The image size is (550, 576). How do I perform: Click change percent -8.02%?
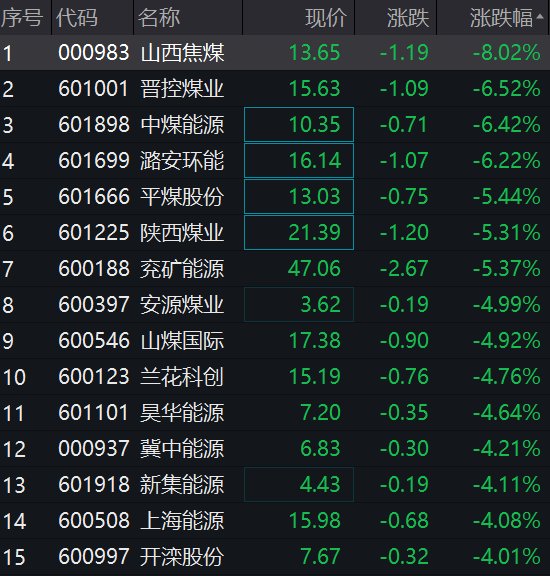click(507, 53)
